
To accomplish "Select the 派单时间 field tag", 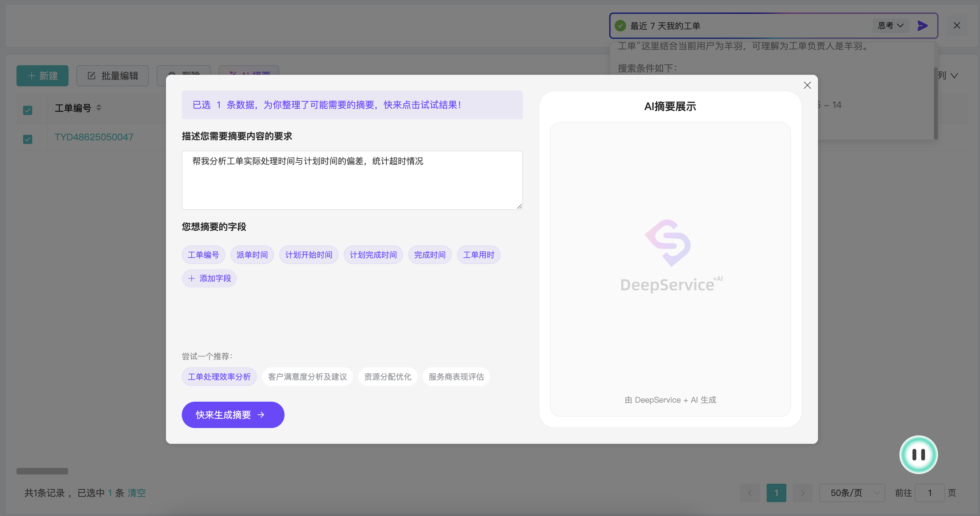I will click(252, 255).
